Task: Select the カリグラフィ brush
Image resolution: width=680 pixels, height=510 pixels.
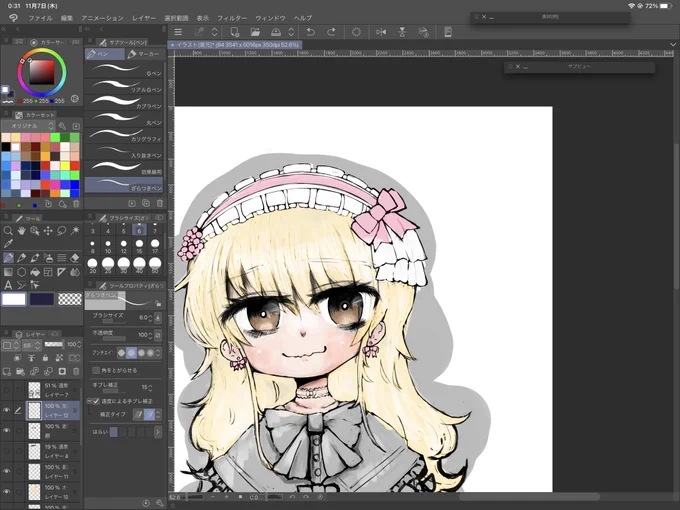Action: (x=124, y=135)
